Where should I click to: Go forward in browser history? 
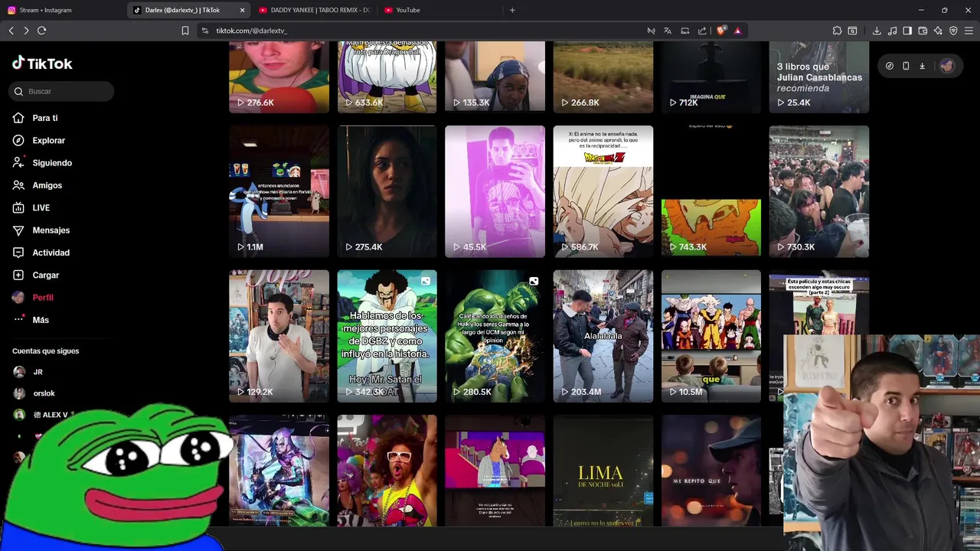click(26, 31)
